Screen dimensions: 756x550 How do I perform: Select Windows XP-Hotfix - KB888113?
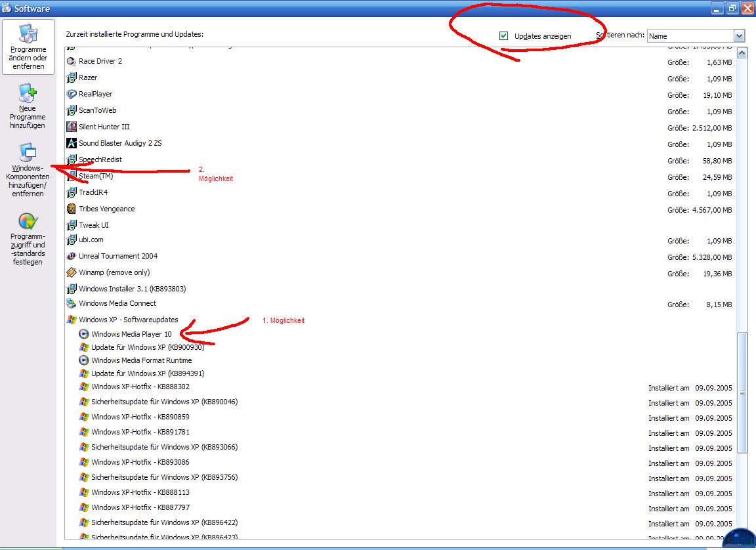(x=140, y=492)
